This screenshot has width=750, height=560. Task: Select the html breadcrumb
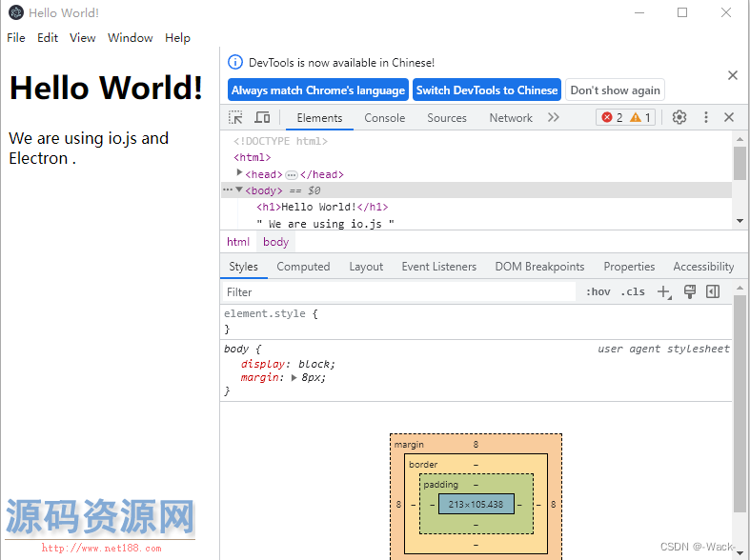[238, 242]
